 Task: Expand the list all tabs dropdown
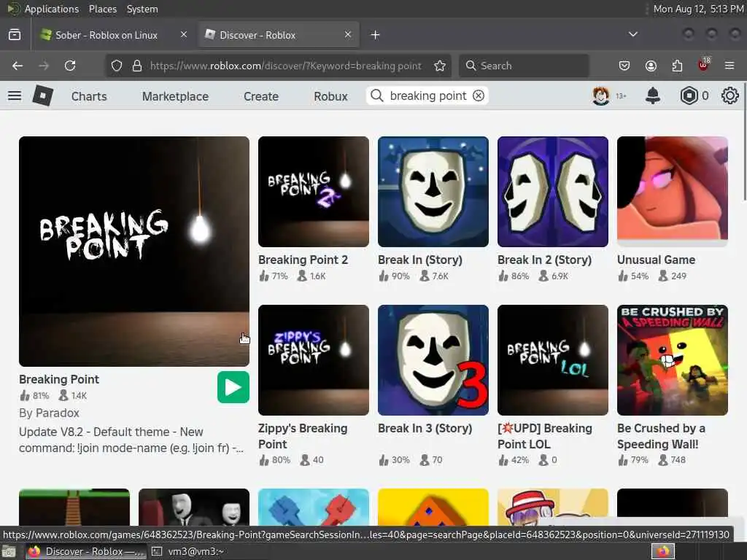632,34
